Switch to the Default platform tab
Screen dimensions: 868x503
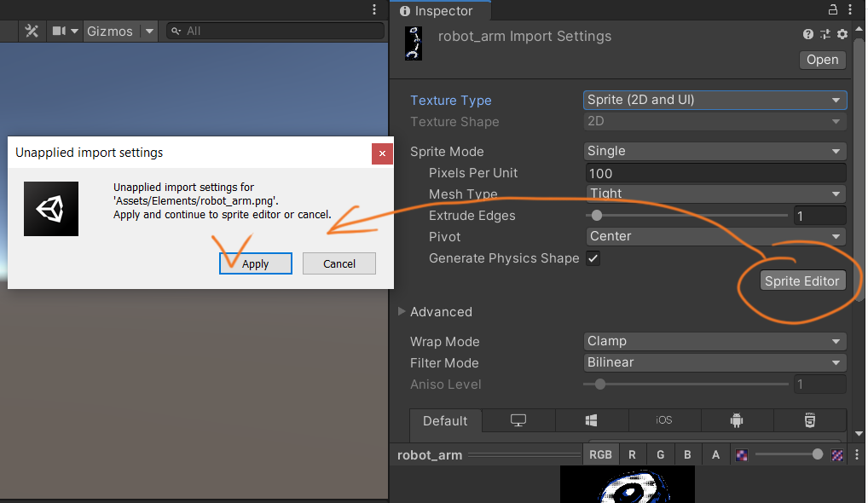[x=445, y=420]
